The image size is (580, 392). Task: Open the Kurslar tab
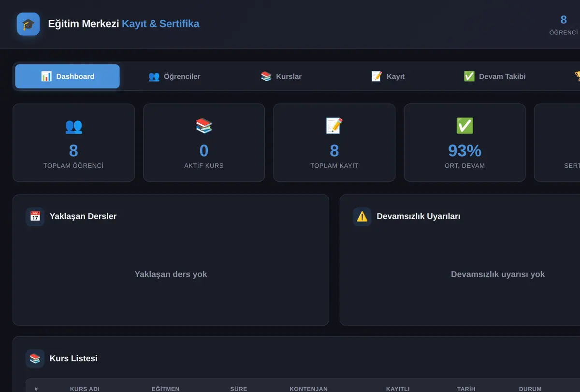[x=281, y=76]
